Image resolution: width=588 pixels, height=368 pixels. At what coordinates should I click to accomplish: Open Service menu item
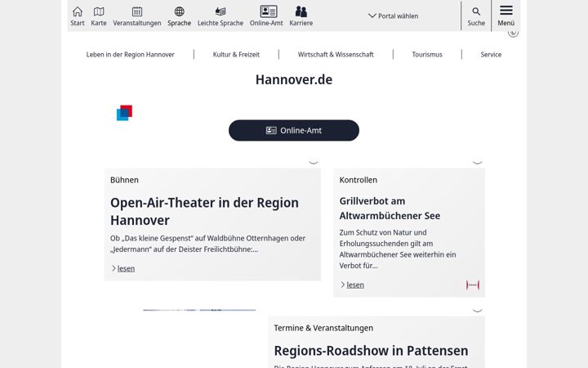(x=491, y=55)
